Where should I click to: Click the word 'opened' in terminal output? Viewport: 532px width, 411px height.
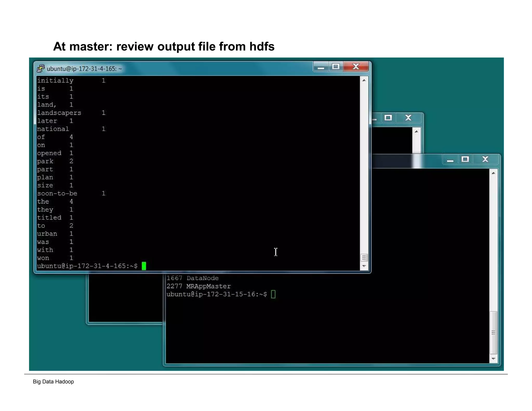(x=49, y=153)
